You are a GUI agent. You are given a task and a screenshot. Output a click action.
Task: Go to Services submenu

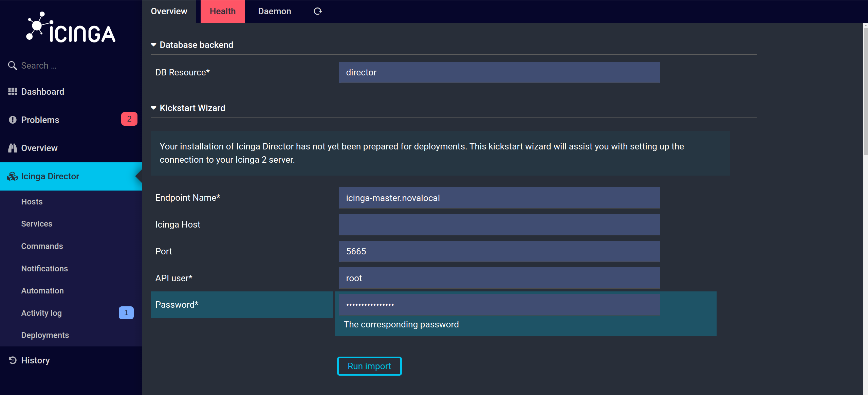point(71,224)
